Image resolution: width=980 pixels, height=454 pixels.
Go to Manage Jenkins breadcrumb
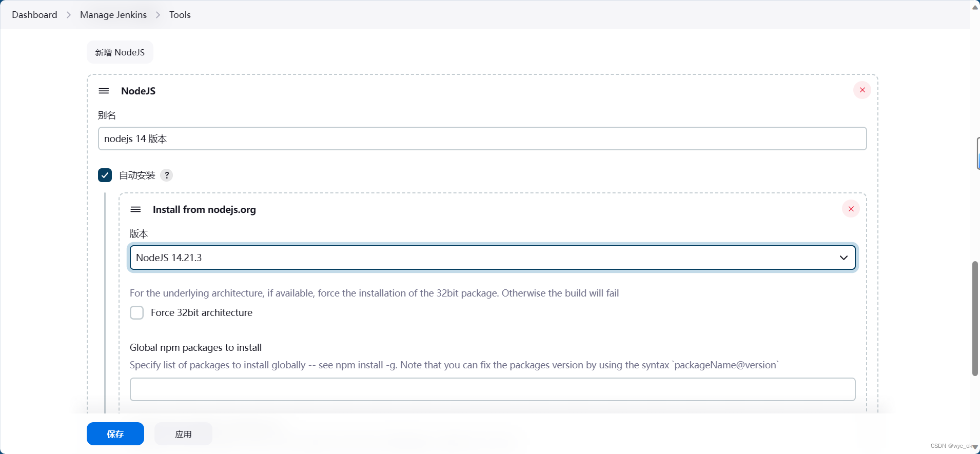[x=113, y=15]
